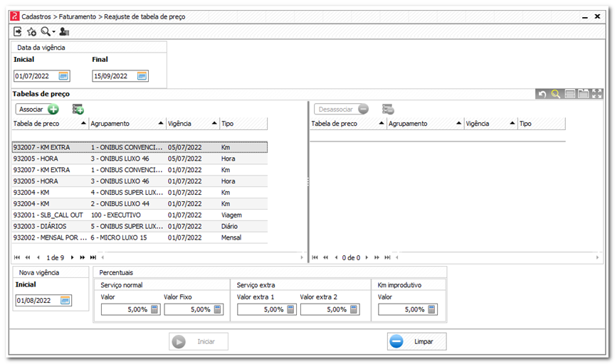Select the 932007 - KM EXTRA row dated 01/07/2022
Screen dimensions: 615x364
(x=140, y=170)
